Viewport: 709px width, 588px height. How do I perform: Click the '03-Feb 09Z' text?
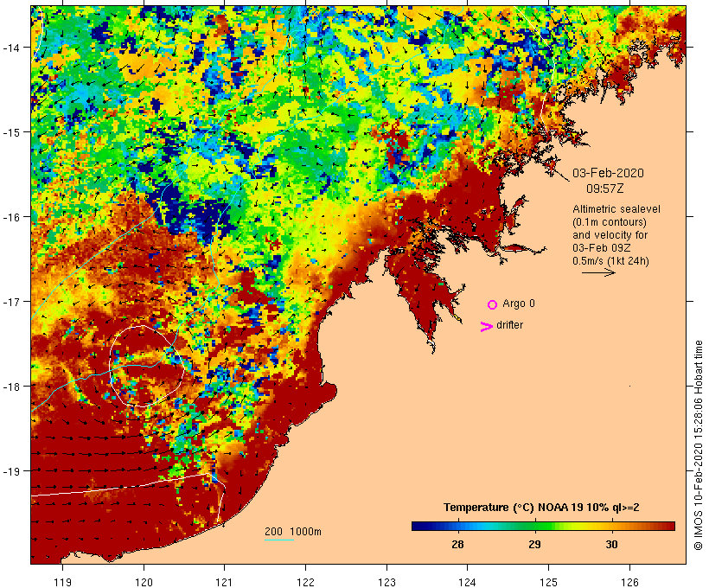click(x=602, y=248)
